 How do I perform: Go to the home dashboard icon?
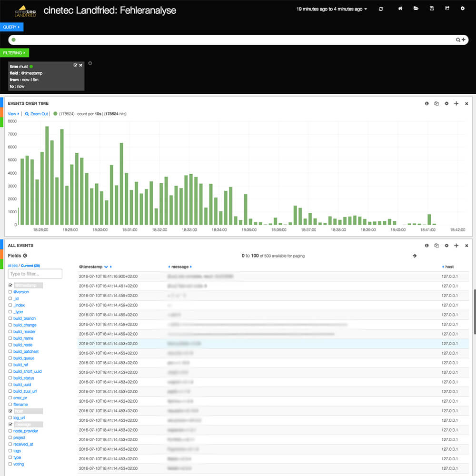400,9
